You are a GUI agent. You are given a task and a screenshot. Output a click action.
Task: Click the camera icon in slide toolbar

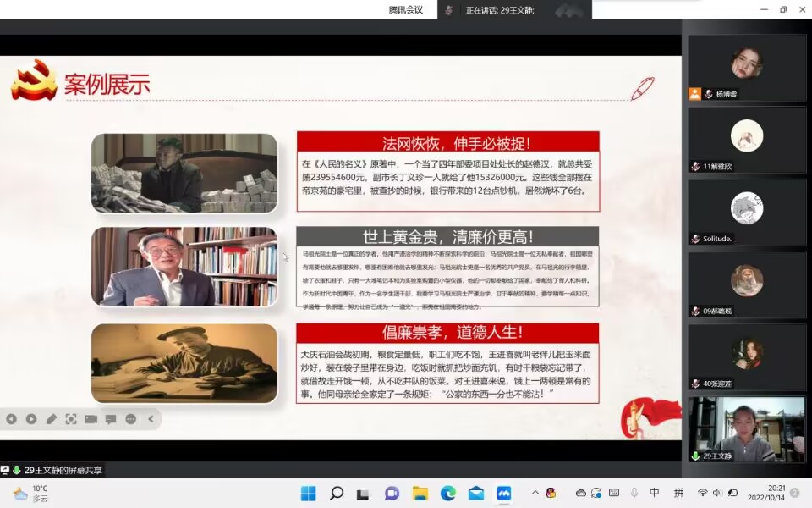coord(91,418)
